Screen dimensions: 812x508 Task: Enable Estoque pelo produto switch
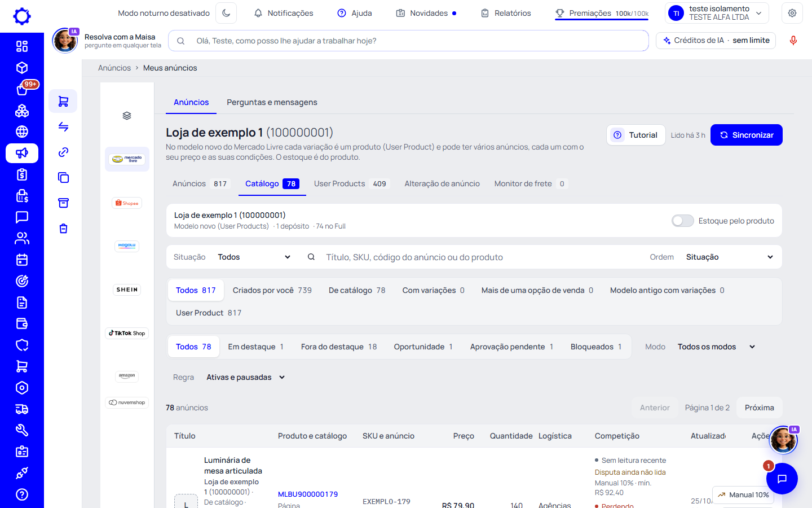point(682,221)
